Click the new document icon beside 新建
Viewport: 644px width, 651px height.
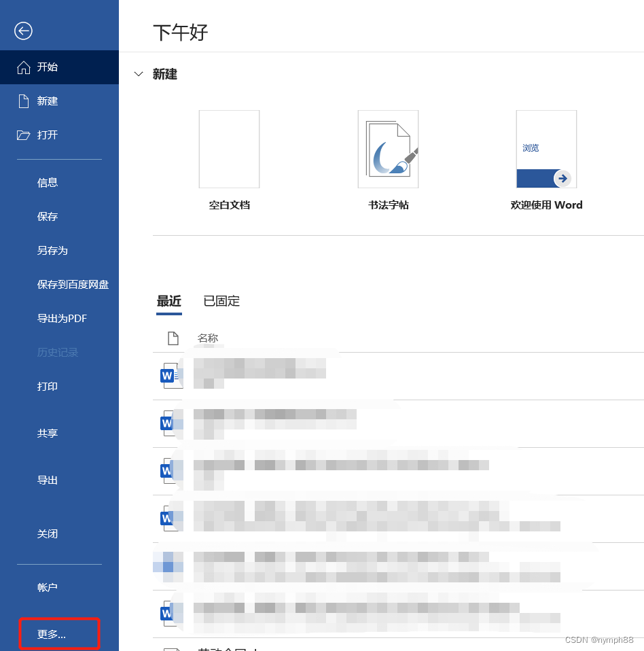24,101
